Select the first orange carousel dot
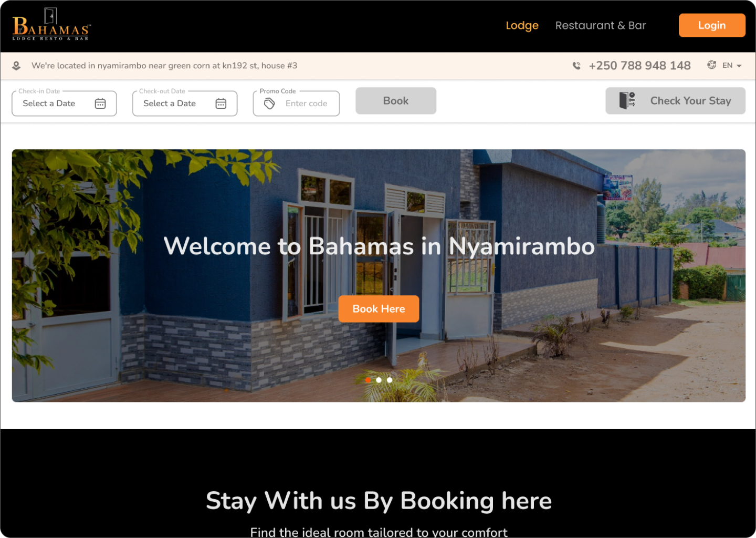The image size is (756, 538). (x=368, y=380)
